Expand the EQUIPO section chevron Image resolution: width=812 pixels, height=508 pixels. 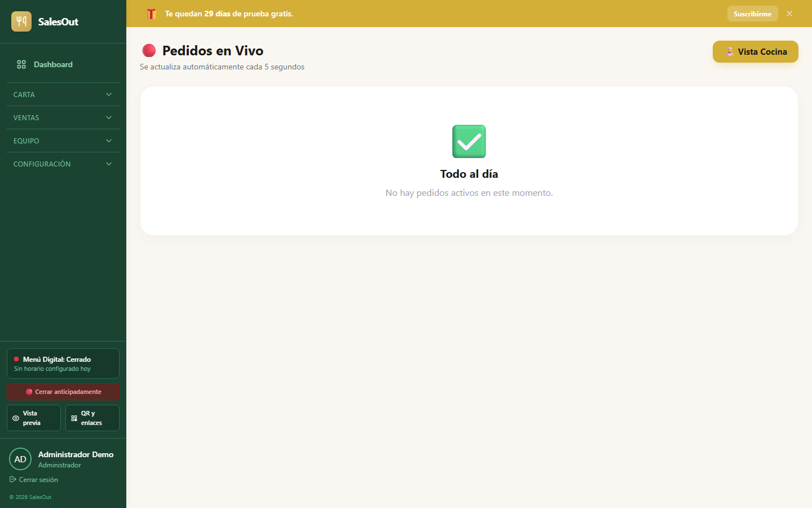(x=109, y=141)
